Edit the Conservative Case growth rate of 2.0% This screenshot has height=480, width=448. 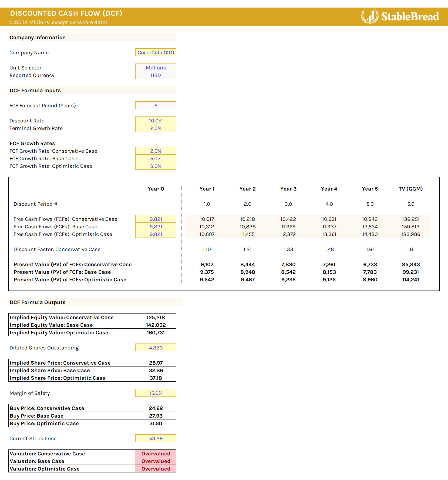[x=156, y=151]
